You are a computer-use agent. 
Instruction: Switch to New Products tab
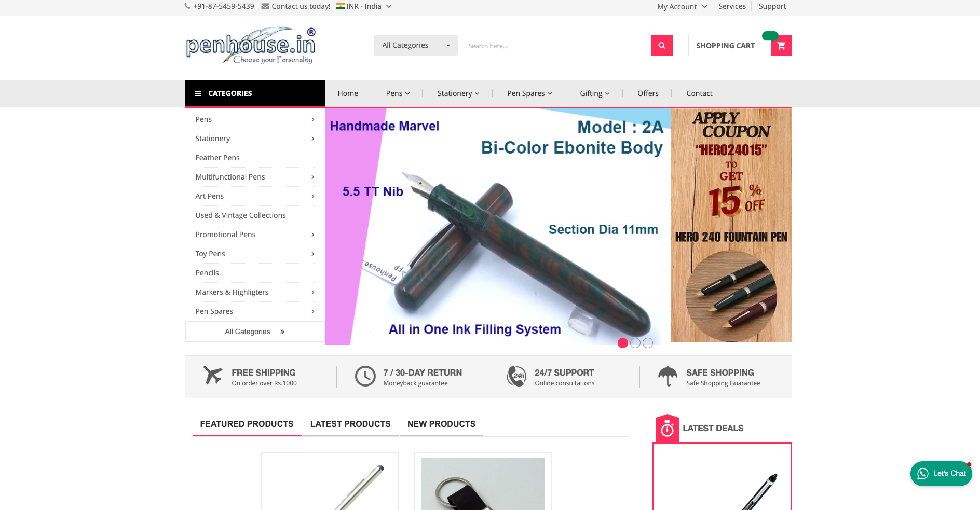tap(441, 424)
